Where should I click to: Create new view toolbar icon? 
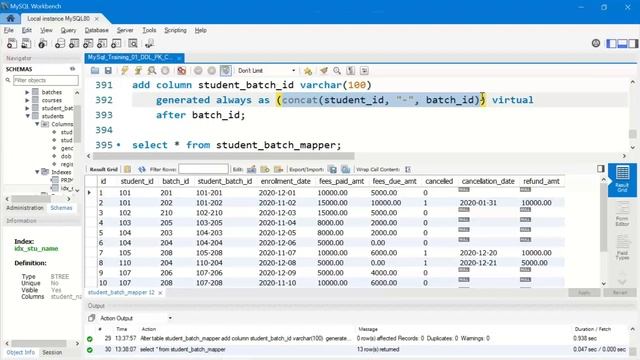(x=88, y=43)
